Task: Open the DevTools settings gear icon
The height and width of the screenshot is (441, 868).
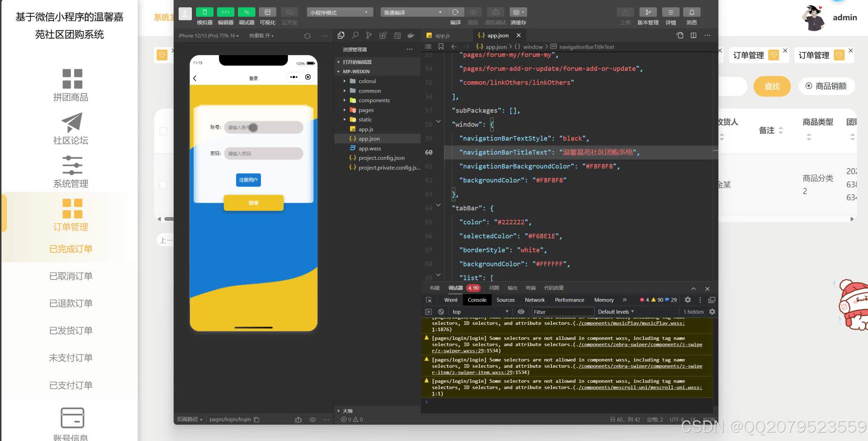Action: [688, 300]
